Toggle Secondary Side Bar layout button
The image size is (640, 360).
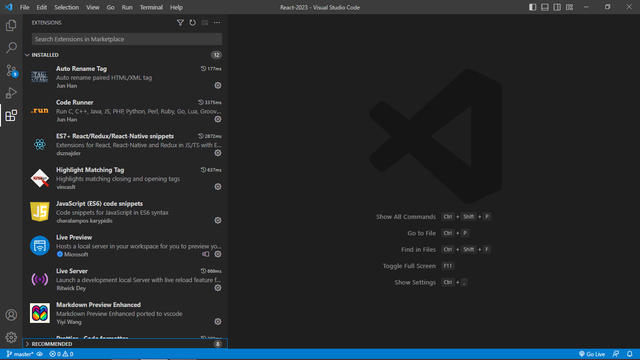click(x=557, y=7)
